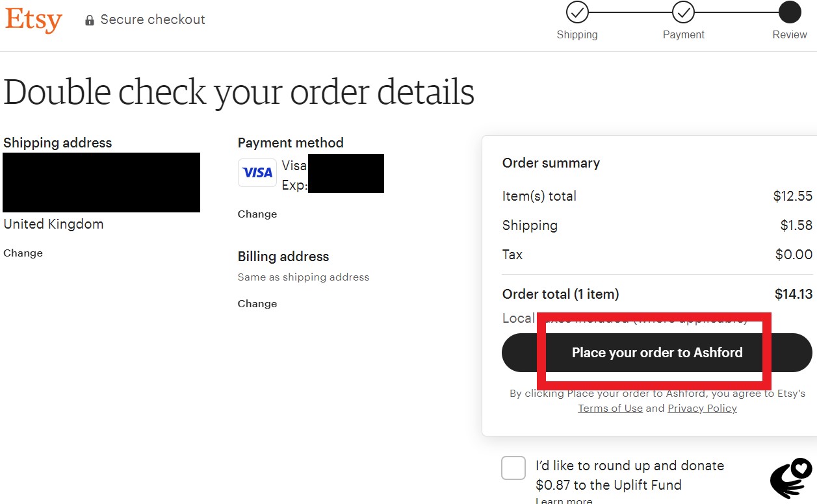Image resolution: width=817 pixels, height=504 pixels.
Task: Select the filled Review step circle
Action: [x=788, y=12]
